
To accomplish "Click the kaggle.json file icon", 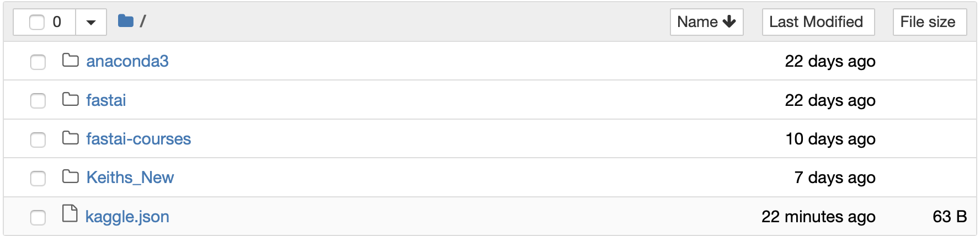I will click(70, 213).
